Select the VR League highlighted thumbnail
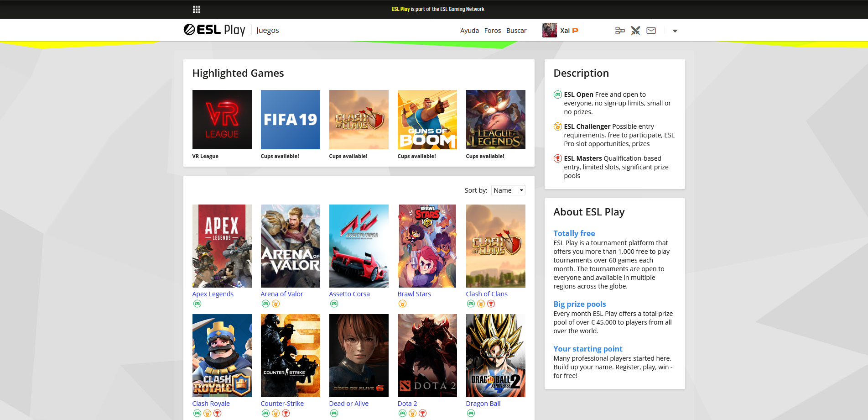This screenshot has width=868, height=420. tap(222, 120)
